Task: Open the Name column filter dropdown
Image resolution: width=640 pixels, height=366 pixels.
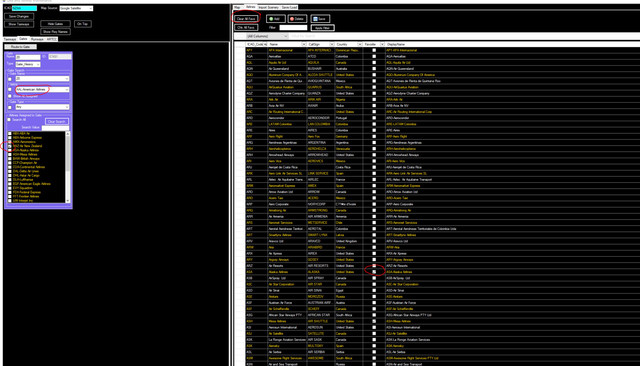Action: pyautogui.click(x=304, y=44)
